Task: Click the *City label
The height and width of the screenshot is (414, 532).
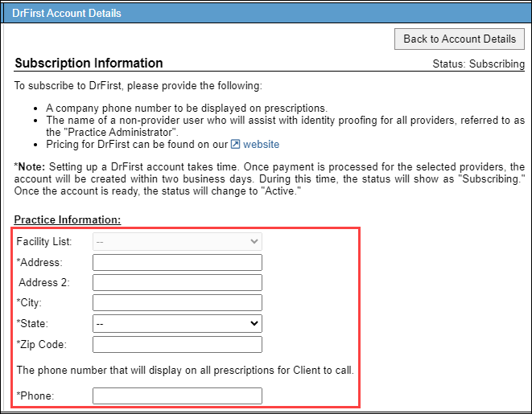Action: [x=29, y=302]
